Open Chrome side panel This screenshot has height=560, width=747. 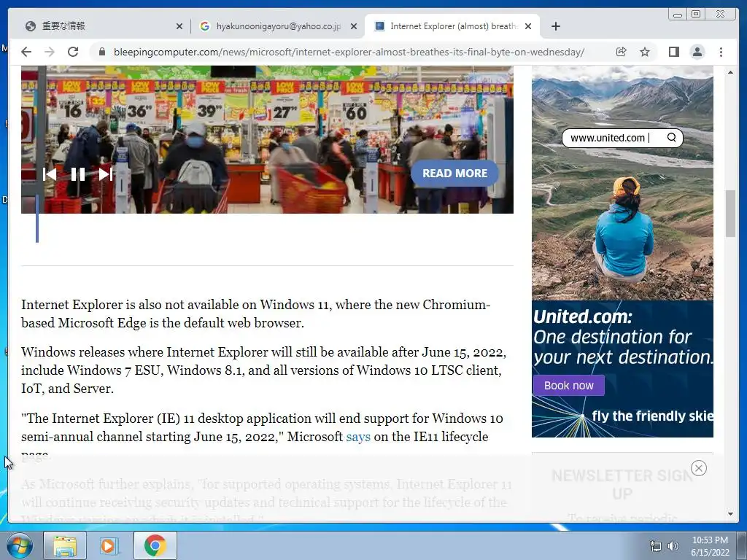[673, 52]
